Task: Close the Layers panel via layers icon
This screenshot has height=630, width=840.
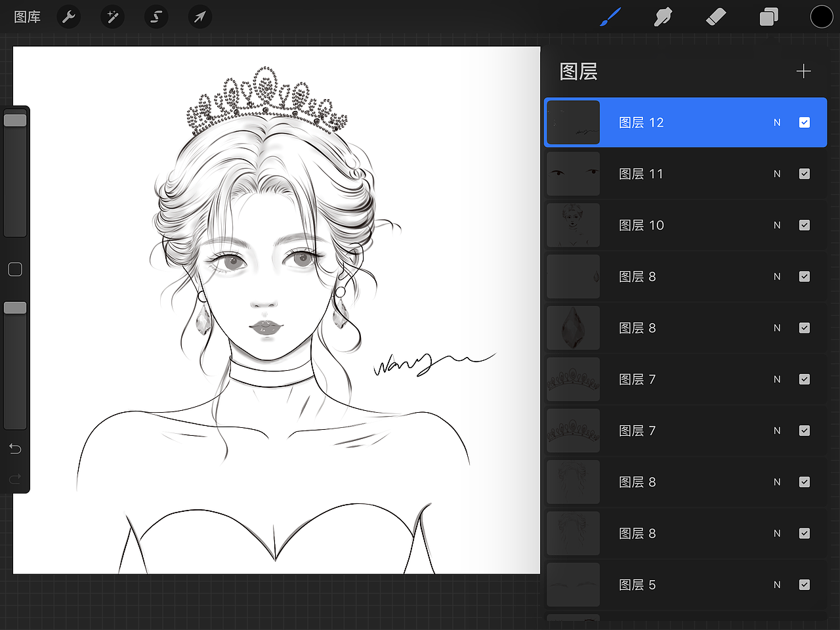Action: pos(768,17)
